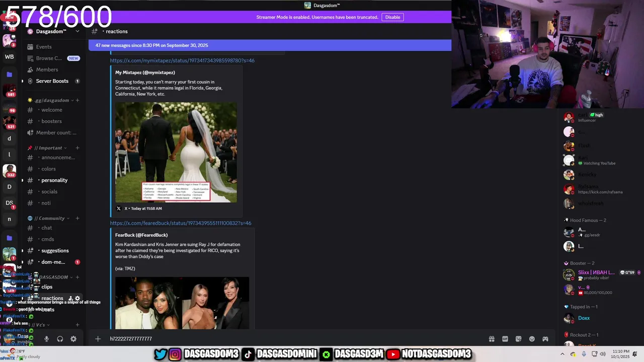This screenshot has height=362, width=644.
Task: Collapse the .gg/dasgasdom category
Action: (x=52, y=100)
